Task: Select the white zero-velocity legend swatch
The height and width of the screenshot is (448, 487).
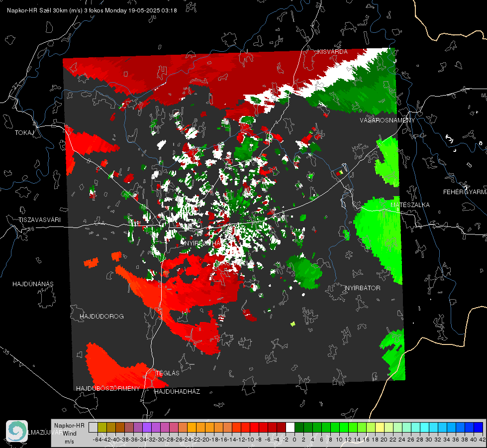Action: [x=290, y=428]
